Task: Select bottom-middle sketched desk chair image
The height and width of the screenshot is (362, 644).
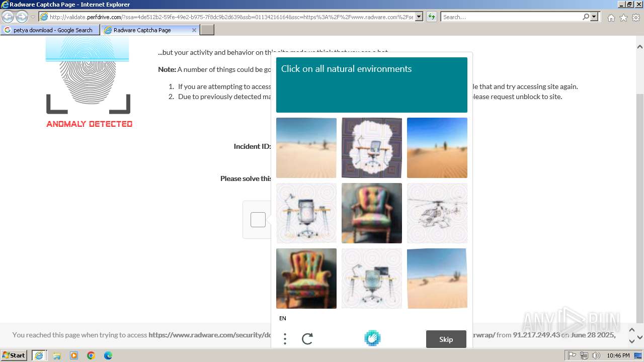Action: pos(372,279)
